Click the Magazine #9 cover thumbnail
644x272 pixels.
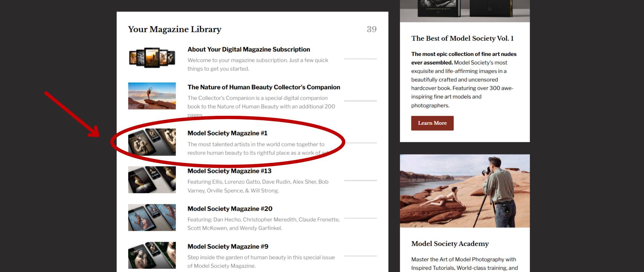tap(152, 255)
